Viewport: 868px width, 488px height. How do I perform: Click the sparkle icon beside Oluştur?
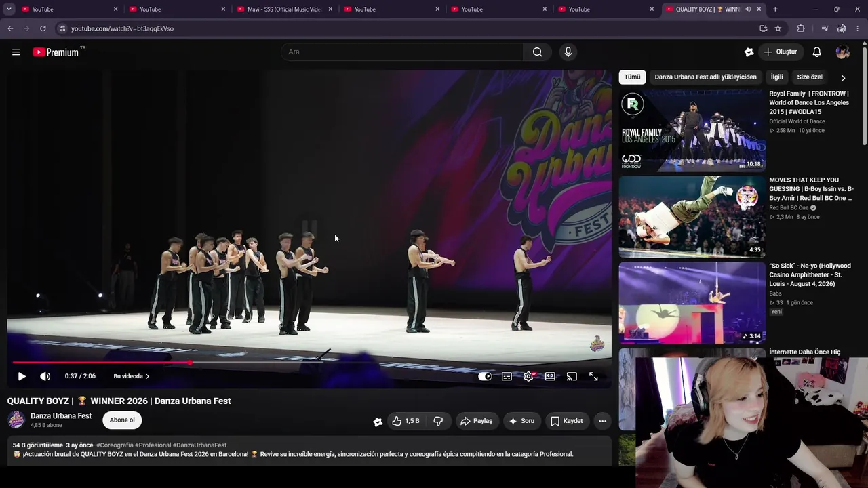[x=749, y=52]
